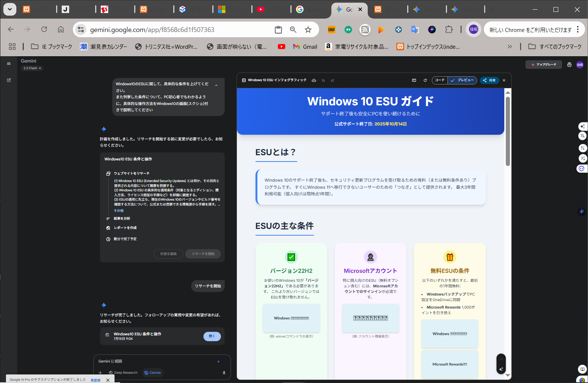Click the preview scroll-up arrow
Screen dimensions: 588x383
(508, 92)
